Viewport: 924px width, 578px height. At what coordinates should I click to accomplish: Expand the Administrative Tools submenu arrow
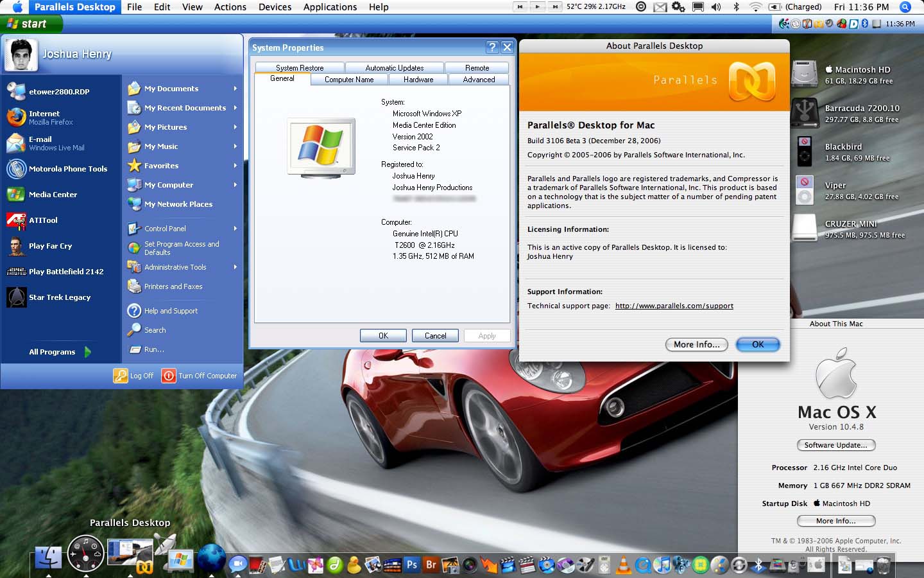click(235, 267)
